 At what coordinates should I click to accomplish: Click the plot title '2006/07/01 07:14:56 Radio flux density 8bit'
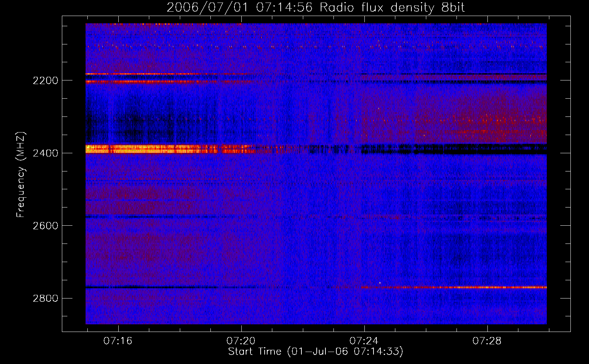(x=316, y=8)
